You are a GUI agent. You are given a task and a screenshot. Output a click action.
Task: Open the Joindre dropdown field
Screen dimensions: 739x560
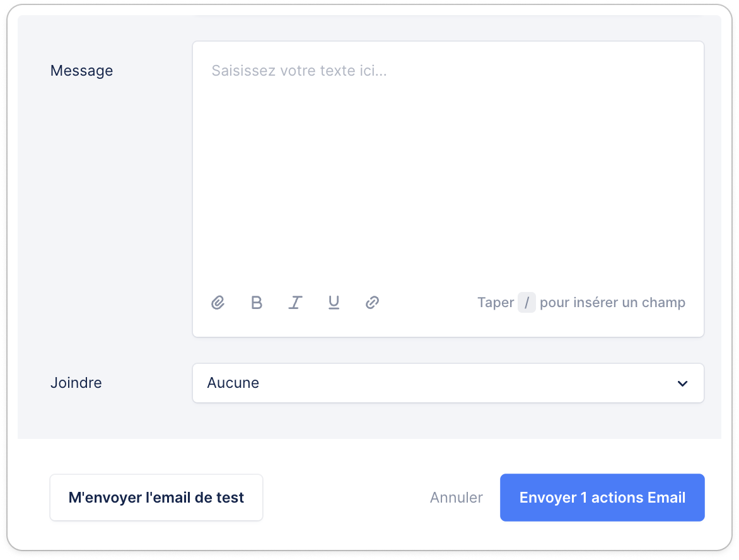click(448, 383)
